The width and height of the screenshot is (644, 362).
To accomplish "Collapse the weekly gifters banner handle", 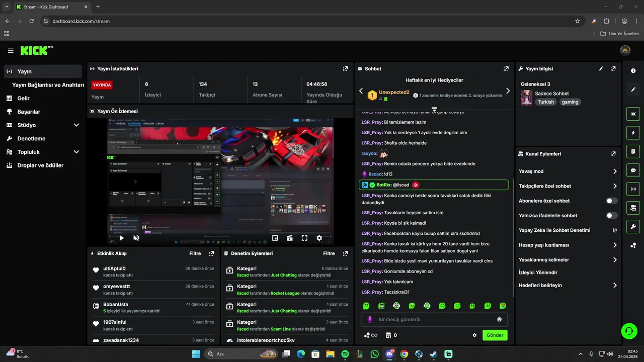I will [434, 109].
